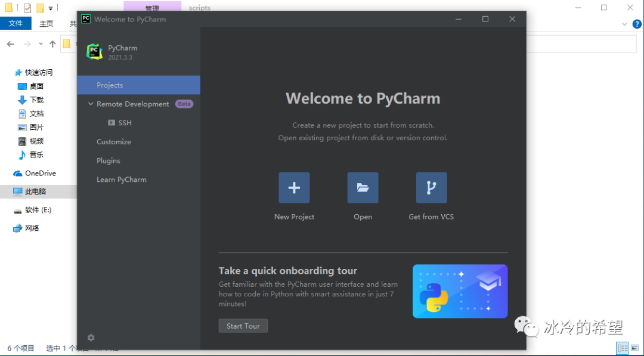Click the Open folder icon in PyCharm
Image resolution: width=644 pixels, height=356 pixels.
click(363, 188)
